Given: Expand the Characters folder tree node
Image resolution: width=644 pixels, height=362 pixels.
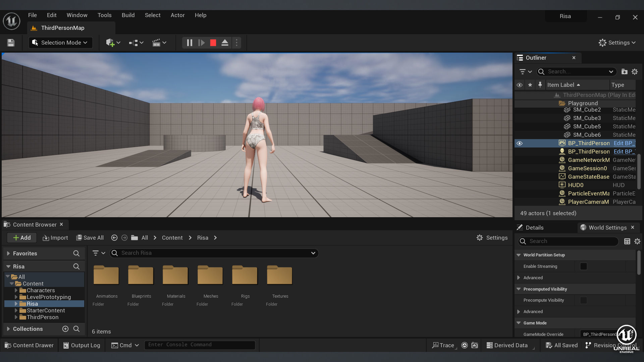Looking at the screenshot, I should [x=16, y=290].
